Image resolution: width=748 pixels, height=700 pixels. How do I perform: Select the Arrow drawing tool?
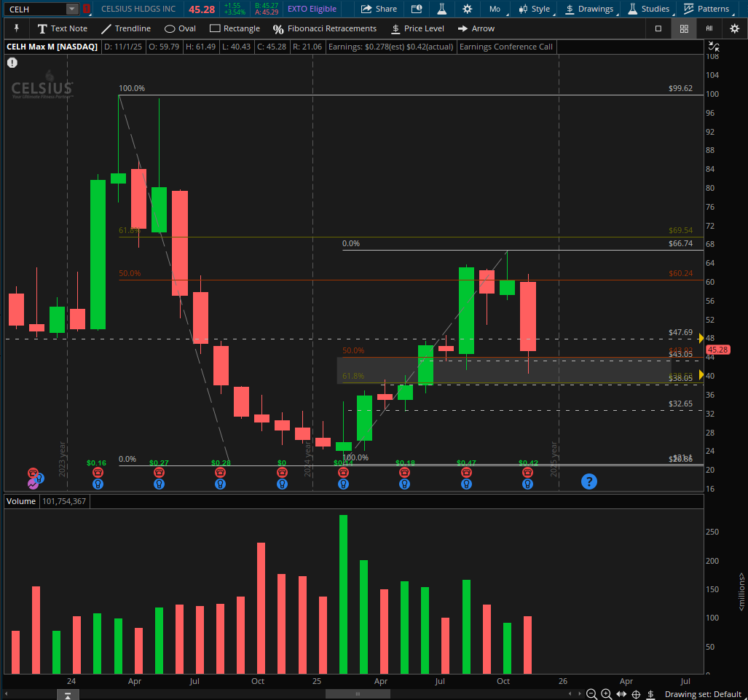click(x=476, y=28)
